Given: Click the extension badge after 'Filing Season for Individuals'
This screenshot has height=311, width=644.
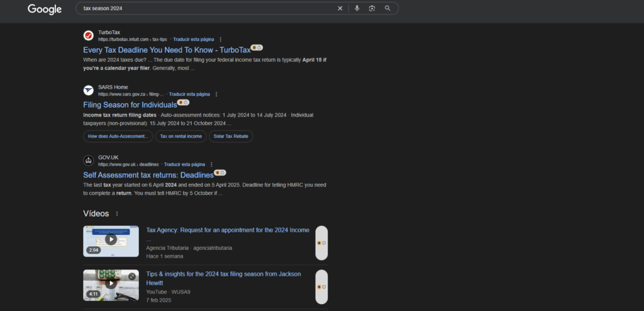Looking at the screenshot, I should click(x=183, y=103).
